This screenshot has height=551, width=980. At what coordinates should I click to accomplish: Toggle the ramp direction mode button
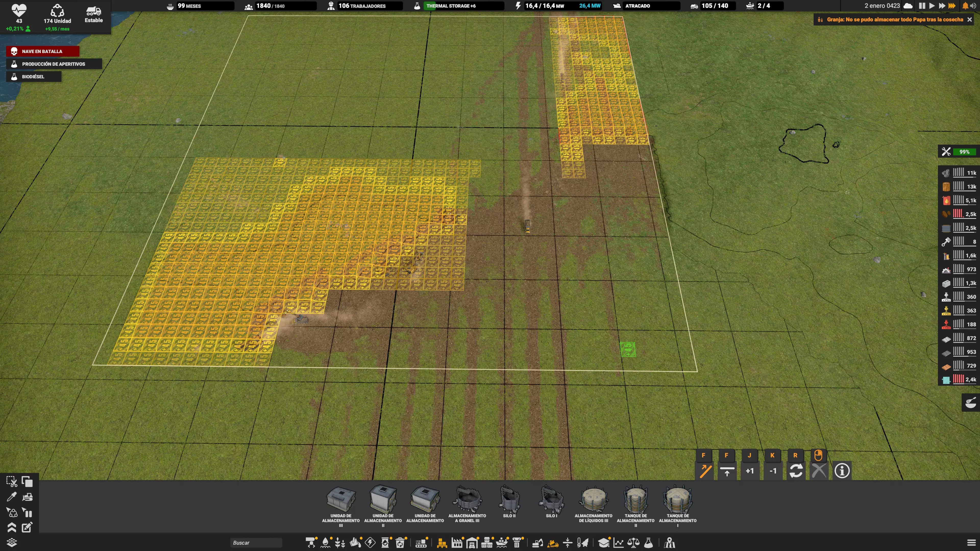point(705,471)
